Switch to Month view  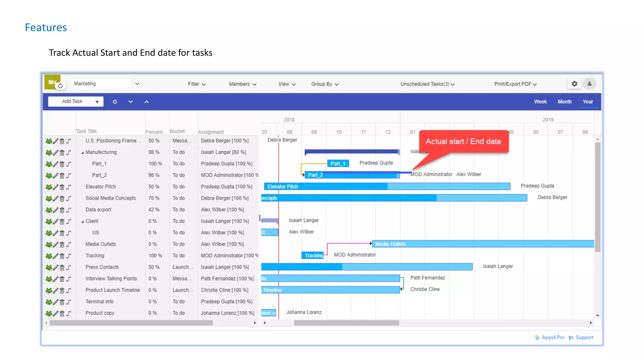(x=564, y=102)
